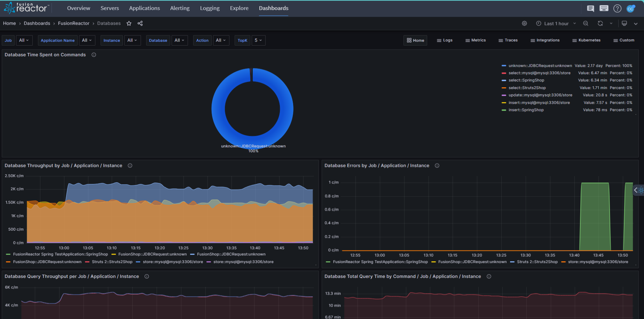644x319 pixels.
Task: Select the Dashboards menu
Action: coord(274,8)
